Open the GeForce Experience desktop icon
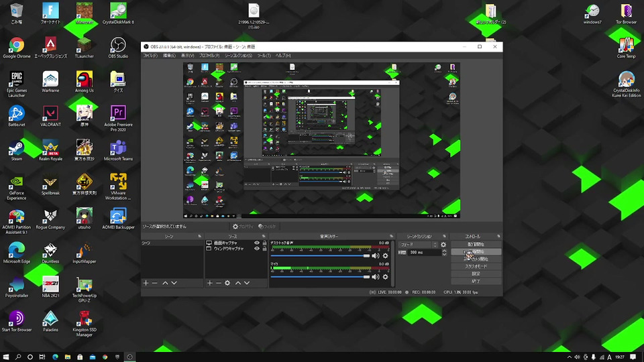Screen dimensions: 644x362 click(16, 187)
